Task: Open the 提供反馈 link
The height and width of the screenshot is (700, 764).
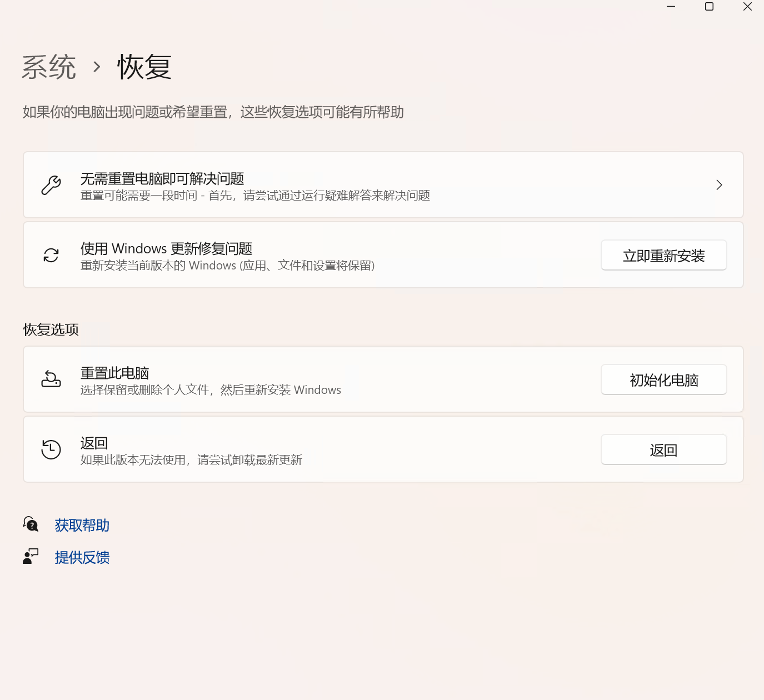Action: click(82, 557)
